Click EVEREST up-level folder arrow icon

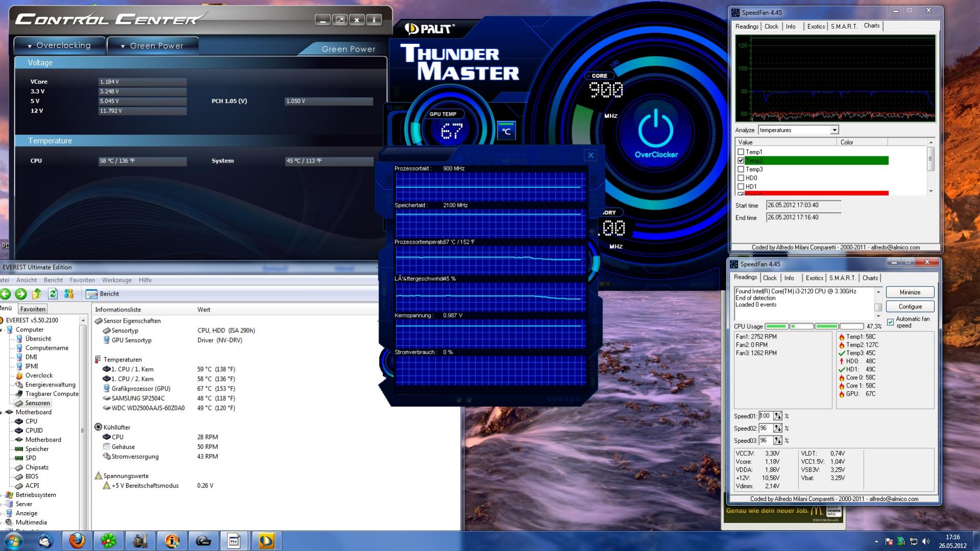(37, 294)
